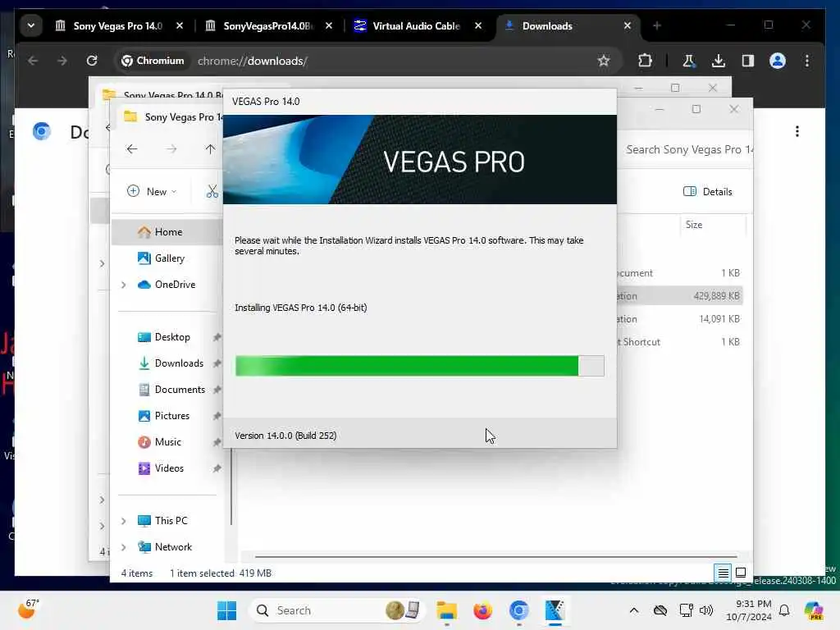Image resolution: width=840 pixels, height=630 pixels.
Task: Select the Shortcut file row
Action: click(680, 342)
